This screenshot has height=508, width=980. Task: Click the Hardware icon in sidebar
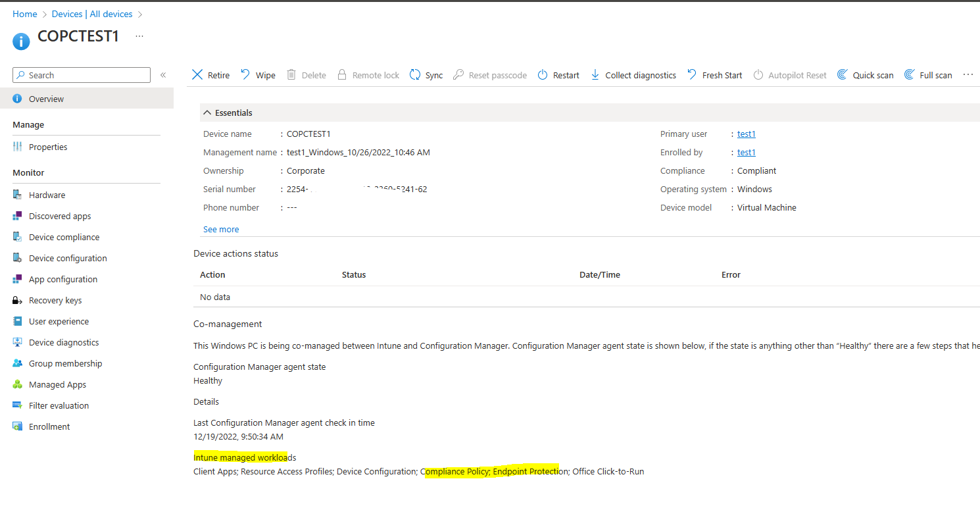17,195
